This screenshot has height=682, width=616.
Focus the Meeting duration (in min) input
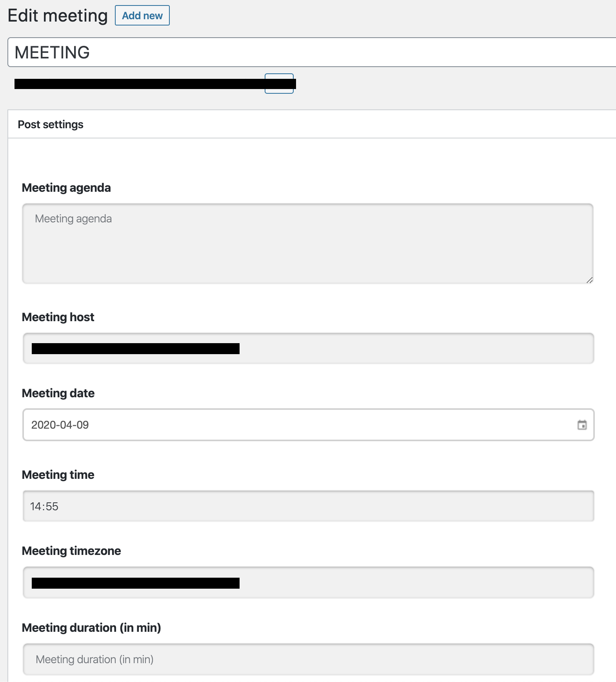point(308,659)
